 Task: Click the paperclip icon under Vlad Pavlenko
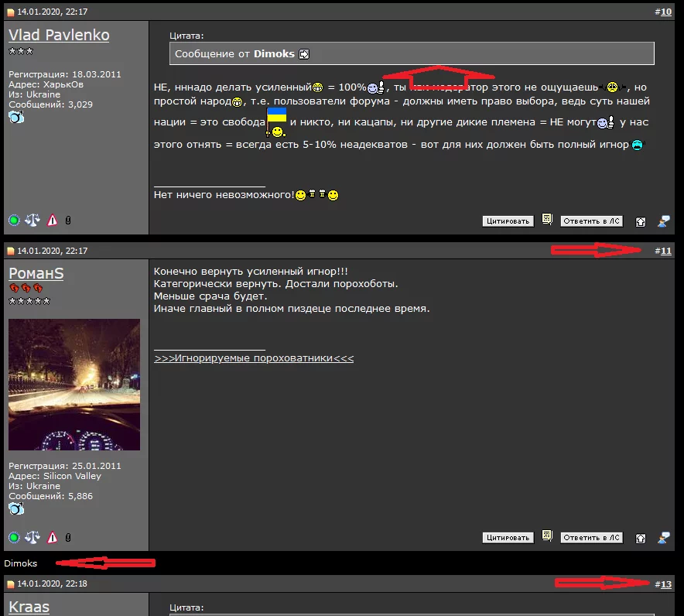coord(68,221)
